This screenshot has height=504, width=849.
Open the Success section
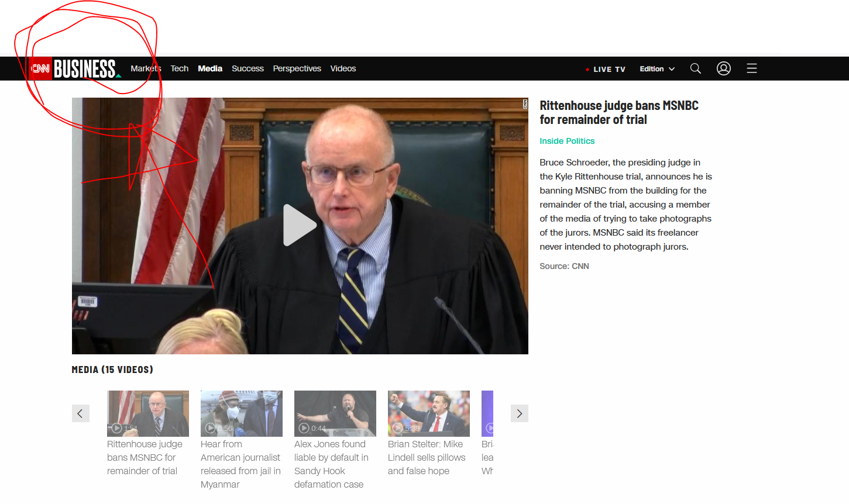point(248,68)
